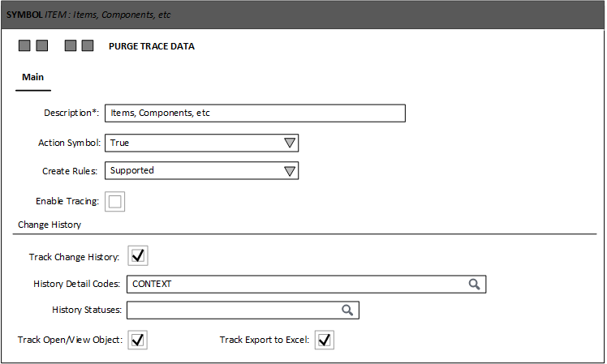Expand the Action Symbol dropdown
The width and height of the screenshot is (607, 364).
[290, 143]
